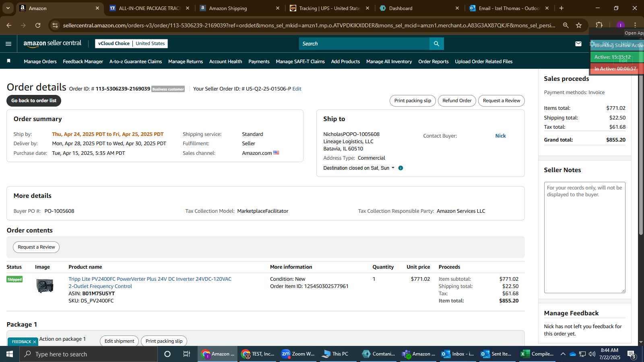Open the volume control in tray
Viewport: 644px width, 362px height.
pyautogui.click(x=592, y=354)
